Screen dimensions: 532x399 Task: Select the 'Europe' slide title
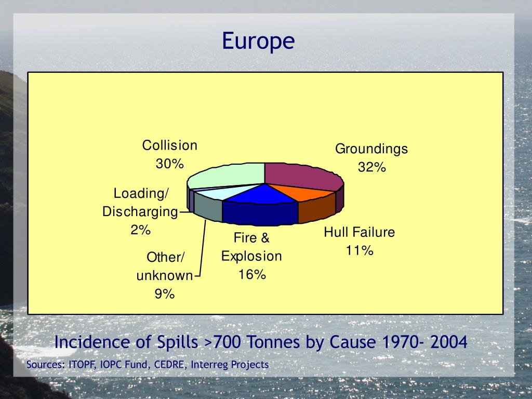click(x=258, y=42)
